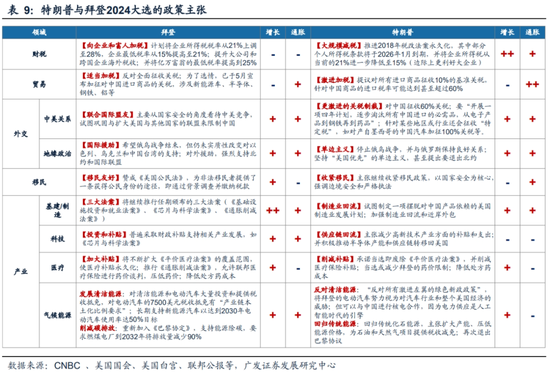Viewport: 550px width, 375px height.
Task: Click the red heading 【国际援助】
Action: [100, 145]
